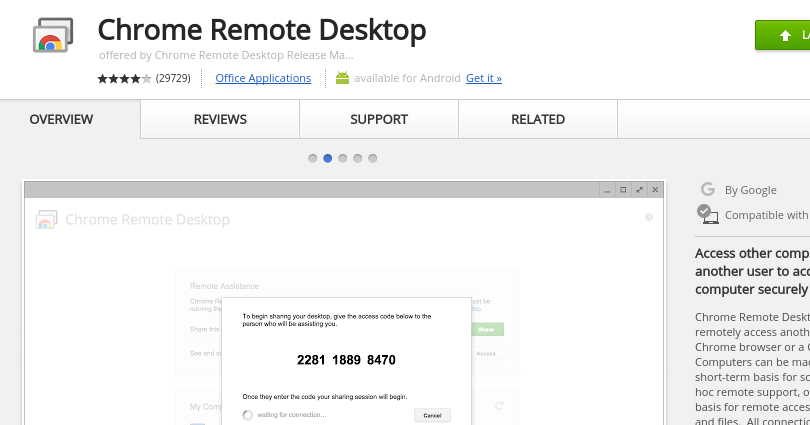This screenshot has height=425, width=810.
Task: Click the faded Share button in preview
Action: pyautogui.click(x=487, y=329)
